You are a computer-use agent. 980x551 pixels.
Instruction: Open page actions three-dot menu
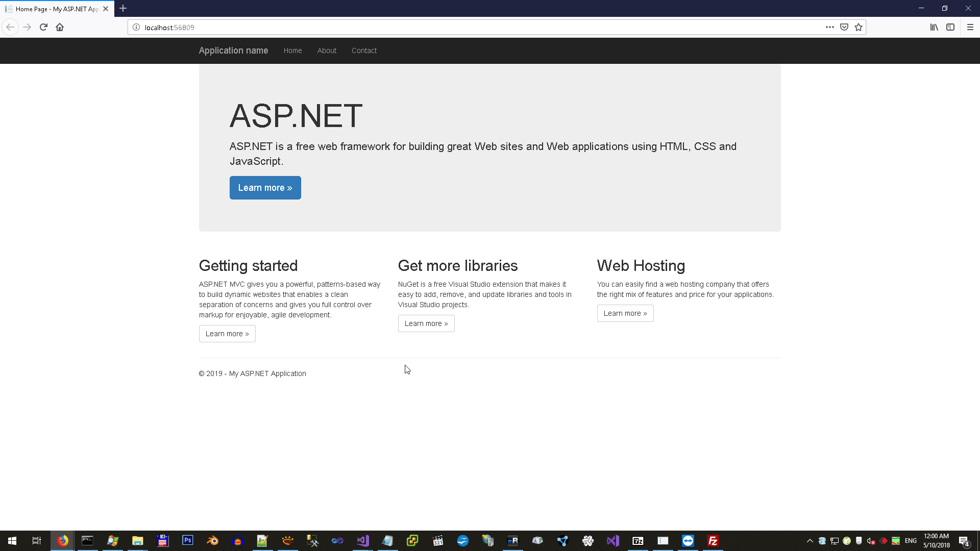[830, 27]
